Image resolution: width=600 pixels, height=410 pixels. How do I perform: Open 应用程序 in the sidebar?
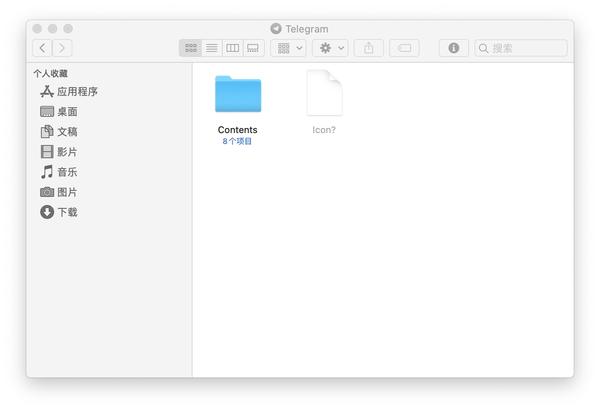[x=69, y=91]
